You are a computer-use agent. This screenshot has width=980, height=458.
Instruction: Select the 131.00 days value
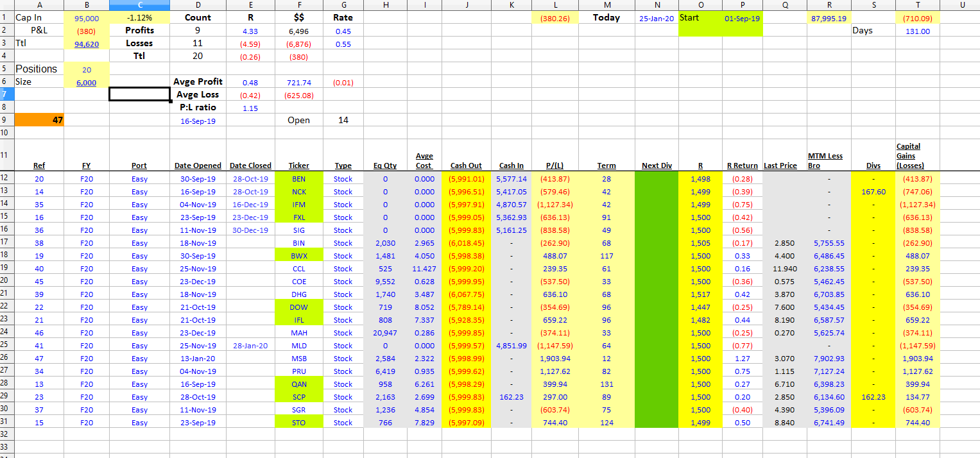[x=917, y=31]
